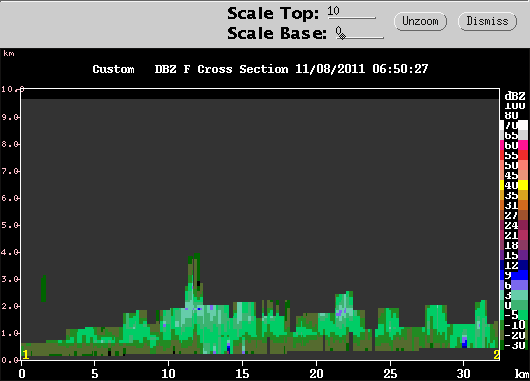This screenshot has width=530, height=381.
Task: Click the 30 horizontal axis label
Action: click(463, 374)
